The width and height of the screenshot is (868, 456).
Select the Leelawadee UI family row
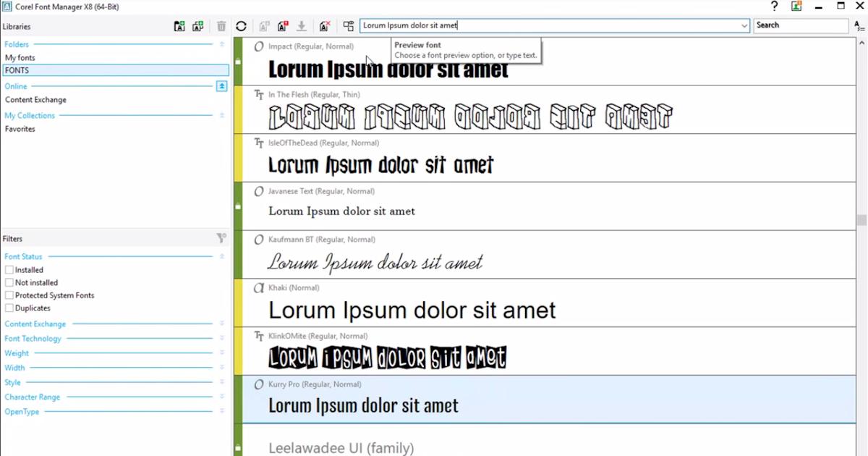click(549, 441)
